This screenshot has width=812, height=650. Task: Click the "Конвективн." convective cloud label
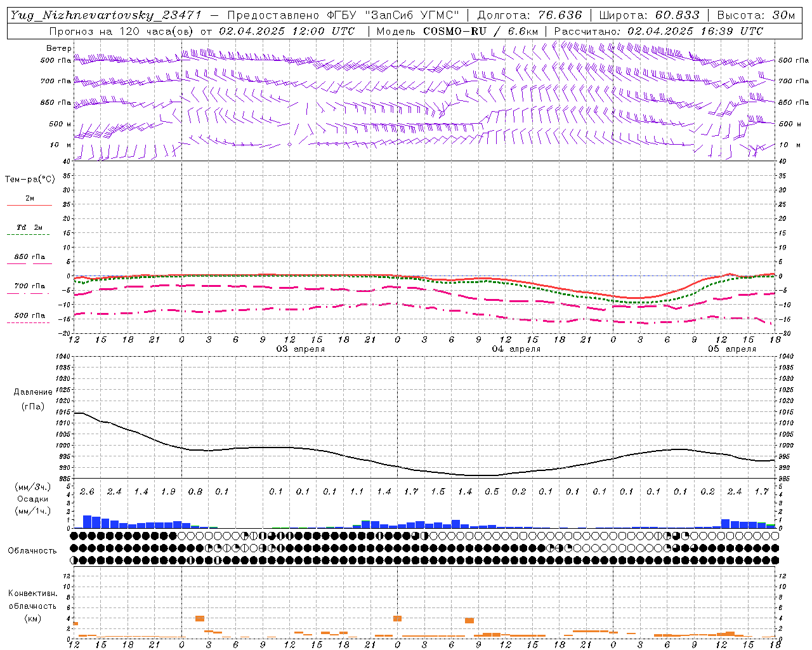tap(33, 594)
